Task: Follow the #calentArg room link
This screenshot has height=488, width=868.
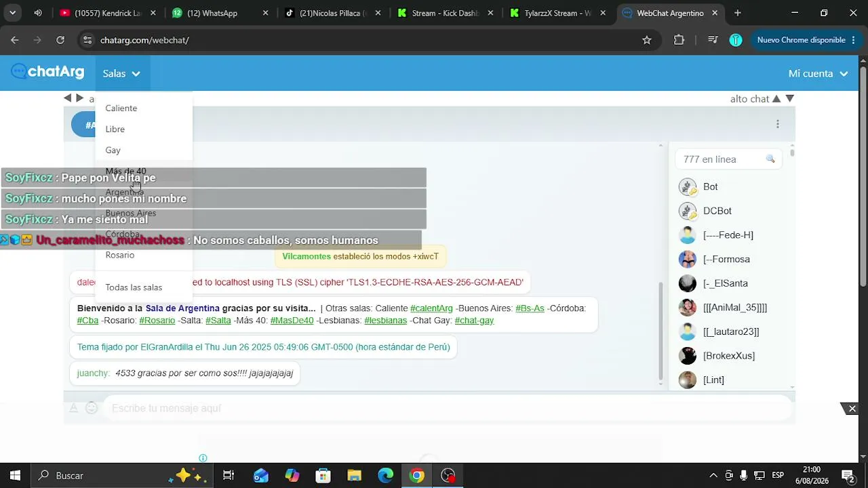Action: click(431, 308)
